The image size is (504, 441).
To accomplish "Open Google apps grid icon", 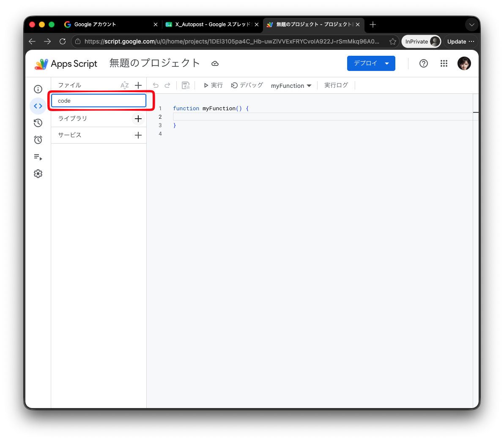I will (x=444, y=63).
